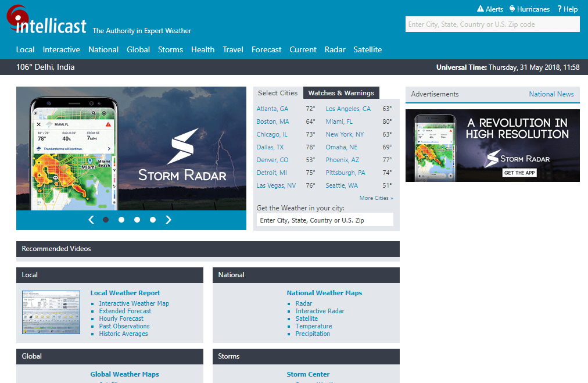Open Boston, MA weather
The height and width of the screenshot is (383, 588).
click(x=273, y=121)
